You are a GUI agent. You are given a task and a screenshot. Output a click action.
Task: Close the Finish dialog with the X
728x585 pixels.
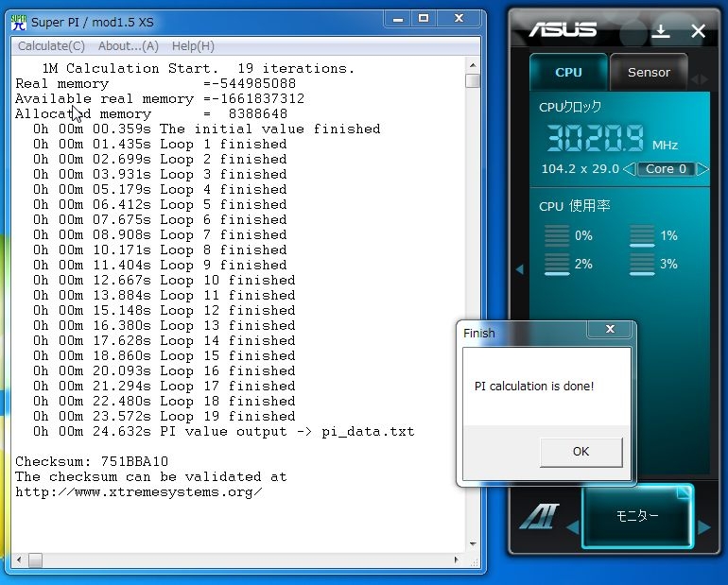click(610, 329)
